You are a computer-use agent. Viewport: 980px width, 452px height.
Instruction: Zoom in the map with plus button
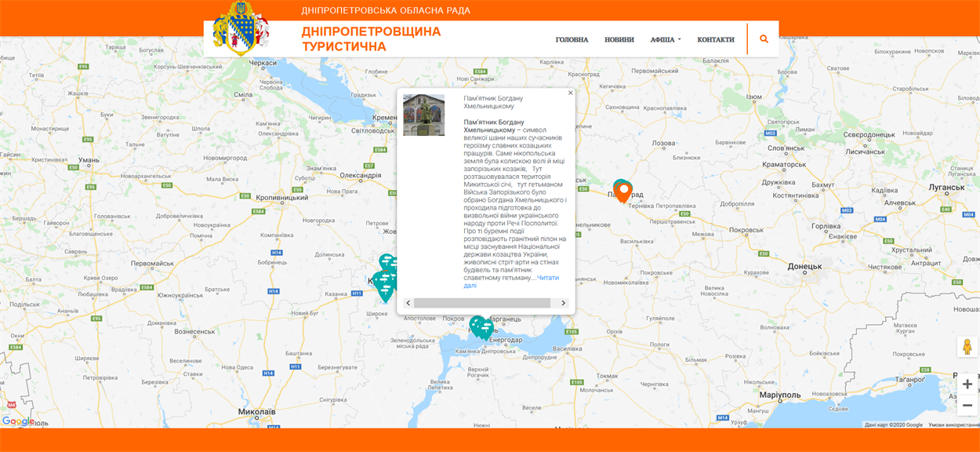(x=967, y=384)
